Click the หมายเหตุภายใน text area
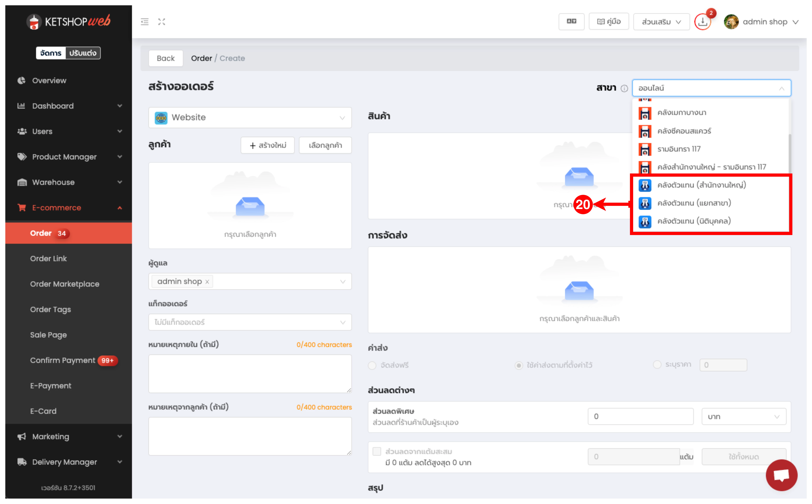The image size is (812, 504). click(x=250, y=374)
